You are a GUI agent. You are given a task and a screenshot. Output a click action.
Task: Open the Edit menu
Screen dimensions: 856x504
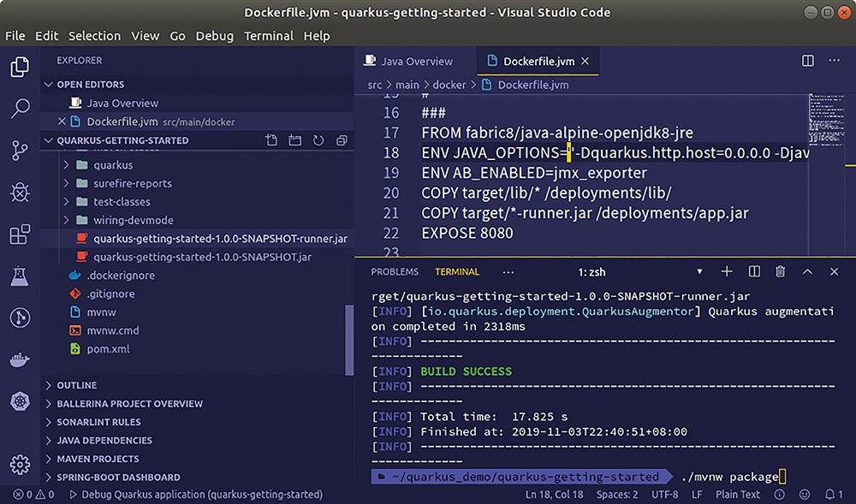click(x=47, y=36)
